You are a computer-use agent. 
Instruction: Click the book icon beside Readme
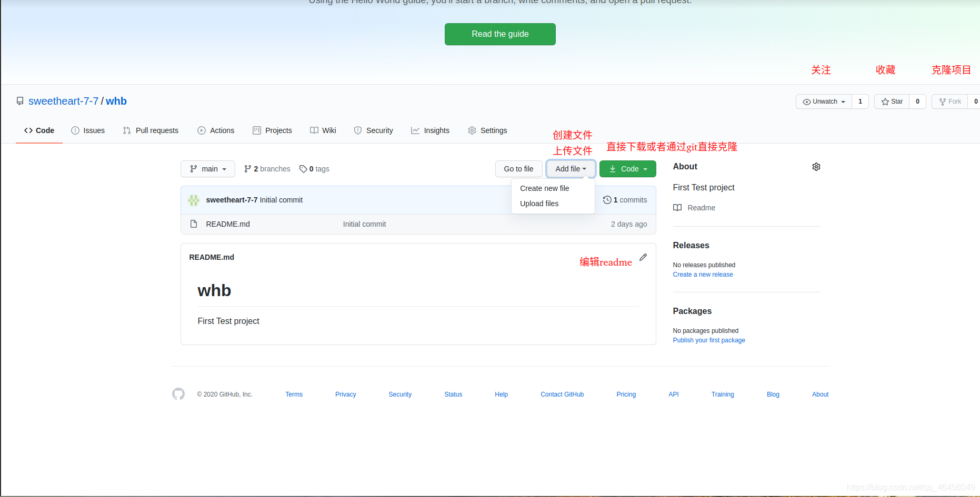[677, 208]
